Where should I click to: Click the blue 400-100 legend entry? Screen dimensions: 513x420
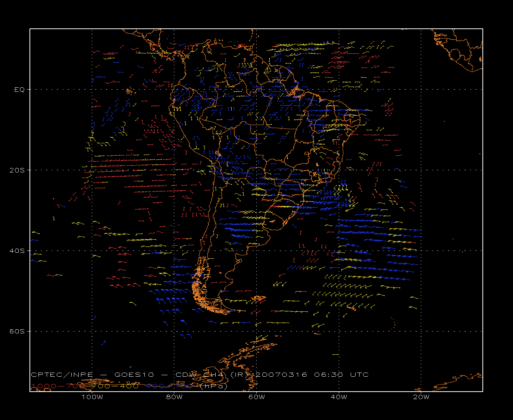[170, 386]
